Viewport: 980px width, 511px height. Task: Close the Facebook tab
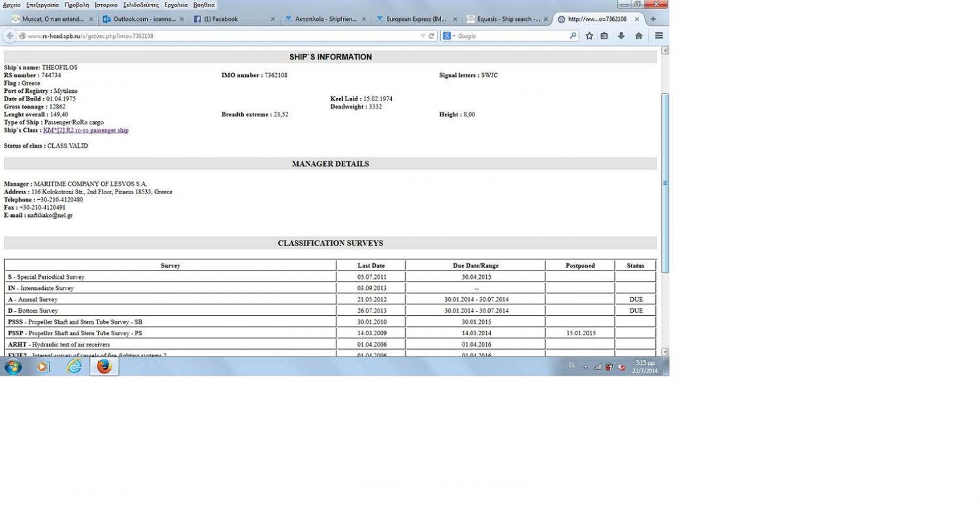(272, 19)
